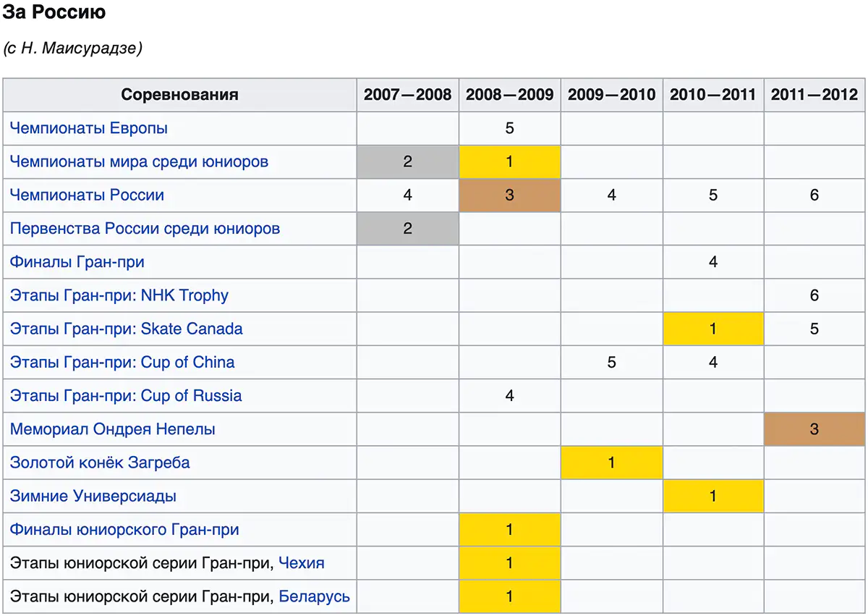This screenshot has height=616, width=868.
Task: Click the 2011—2012 season column header
Action: coord(814,95)
